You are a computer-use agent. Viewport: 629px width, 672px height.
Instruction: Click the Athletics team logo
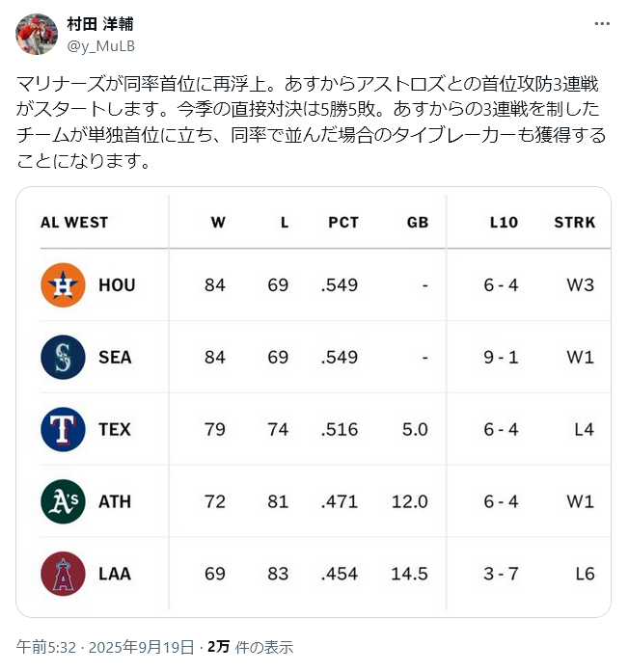pos(63,501)
